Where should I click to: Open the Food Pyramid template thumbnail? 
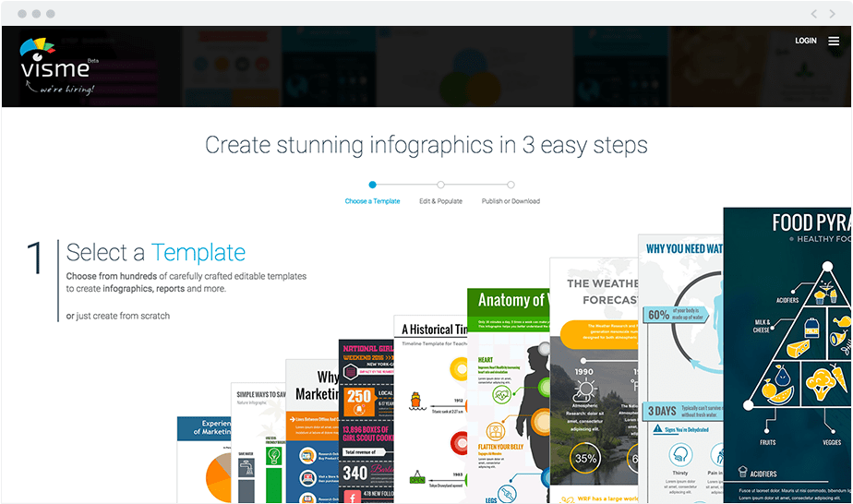[x=787, y=354]
